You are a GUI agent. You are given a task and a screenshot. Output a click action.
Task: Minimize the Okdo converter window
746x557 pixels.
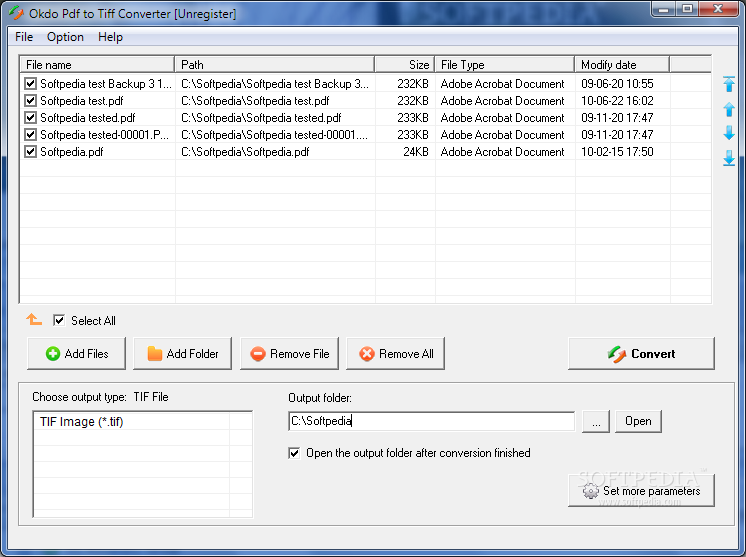[664, 9]
